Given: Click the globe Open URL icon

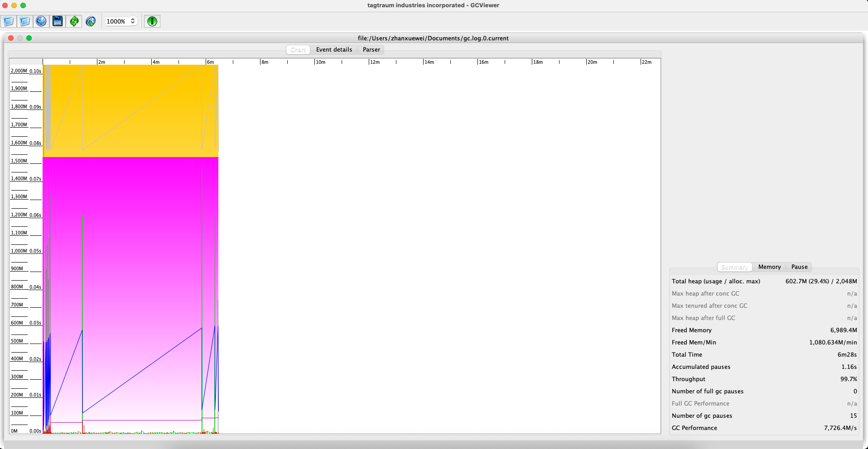Looking at the screenshot, I should click(x=41, y=21).
